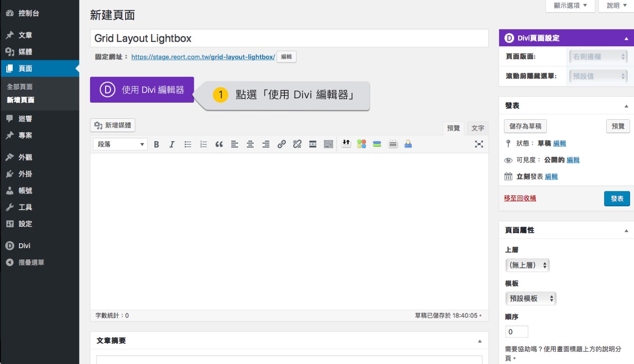Toggle the toolbar with the keyboard icon
The image size is (634, 364).
pyautogui.click(x=329, y=144)
